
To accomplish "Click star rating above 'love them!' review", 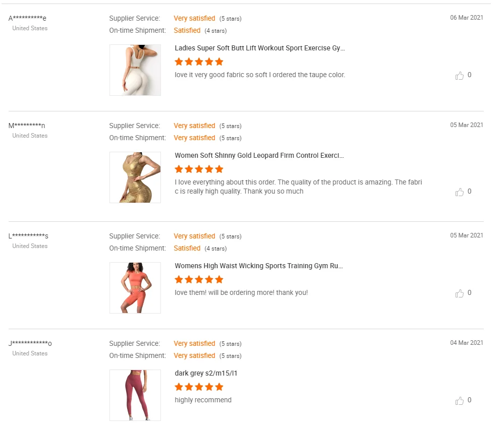I will click(199, 280).
